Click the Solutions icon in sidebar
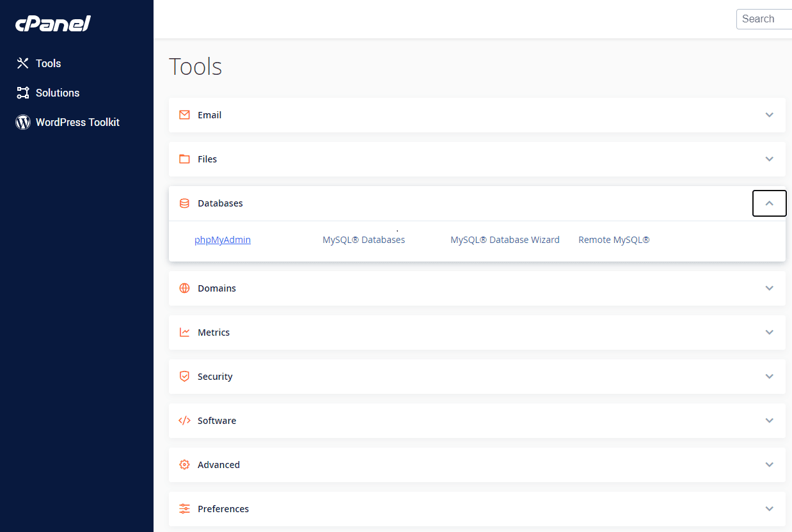The image size is (792, 532). (23, 93)
